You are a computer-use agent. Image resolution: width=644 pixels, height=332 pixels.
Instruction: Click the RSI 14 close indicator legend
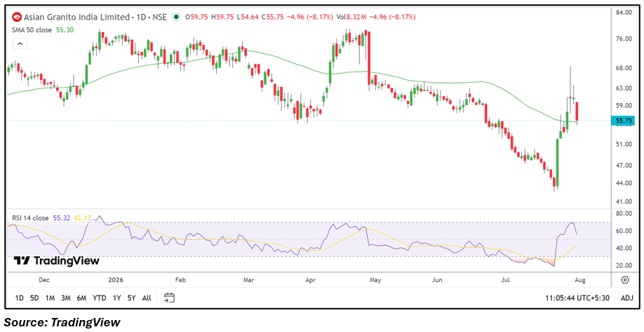tap(30, 218)
